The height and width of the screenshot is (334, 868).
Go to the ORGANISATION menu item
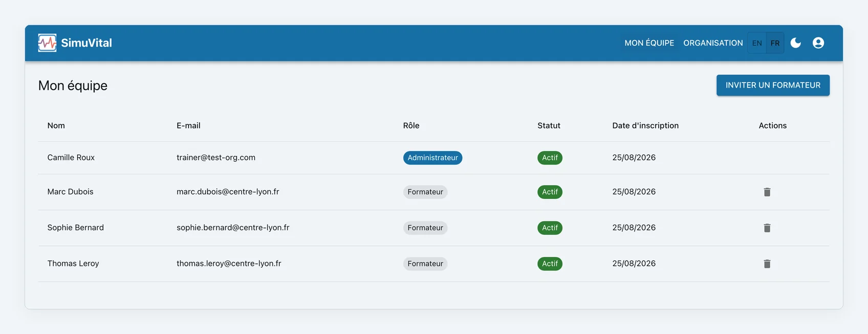713,43
